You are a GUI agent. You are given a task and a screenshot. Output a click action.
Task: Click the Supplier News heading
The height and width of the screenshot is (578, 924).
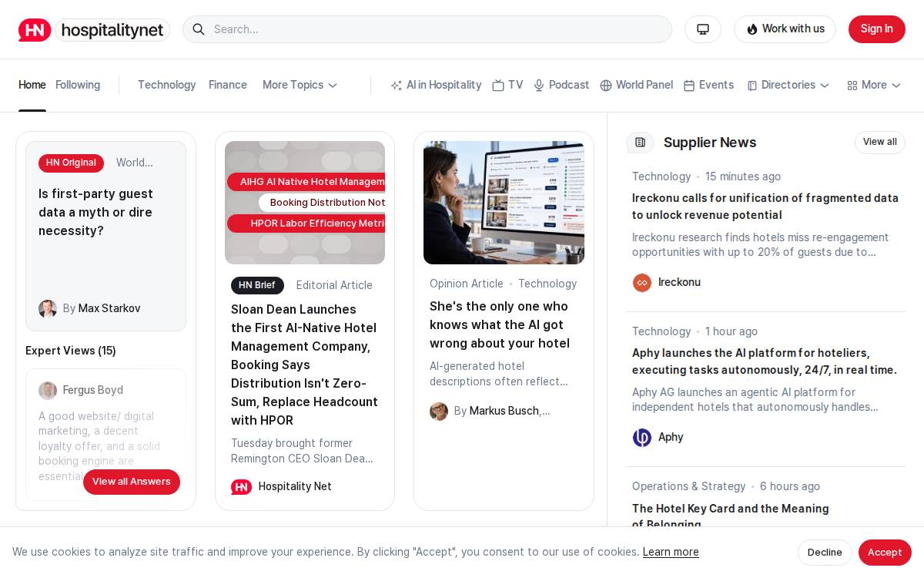(710, 143)
